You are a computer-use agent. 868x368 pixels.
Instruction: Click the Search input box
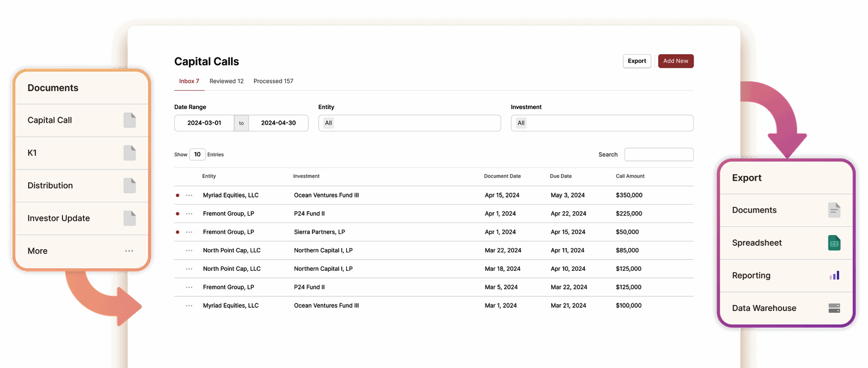(x=659, y=155)
